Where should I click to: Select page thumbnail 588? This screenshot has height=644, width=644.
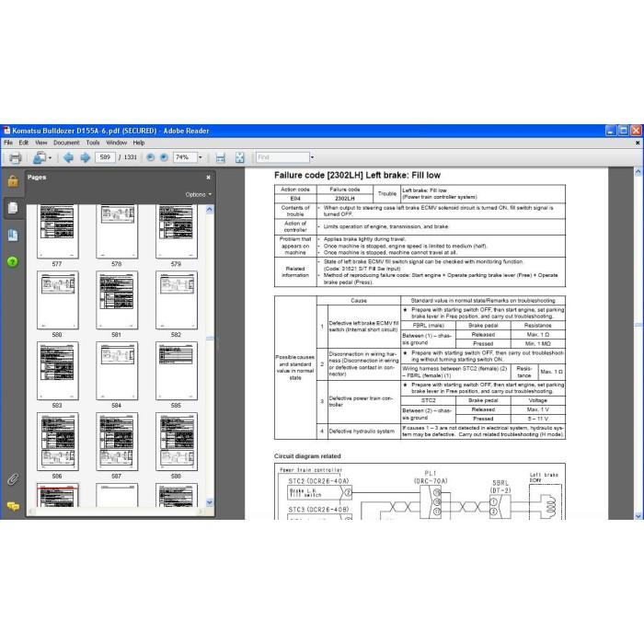pos(177,442)
